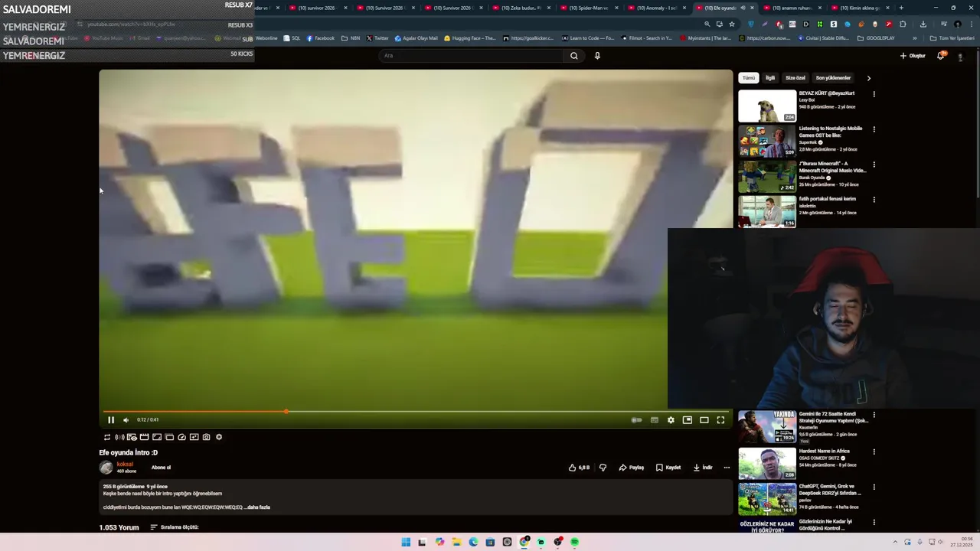The width and height of the screenshot is (980, 551).
Task: Open the Sıralama ölçütü sort dropdown
Action: pos(175,527)
